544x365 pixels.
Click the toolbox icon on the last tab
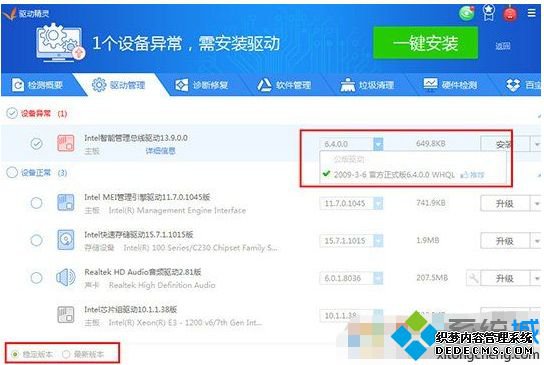tap(513, 85)
